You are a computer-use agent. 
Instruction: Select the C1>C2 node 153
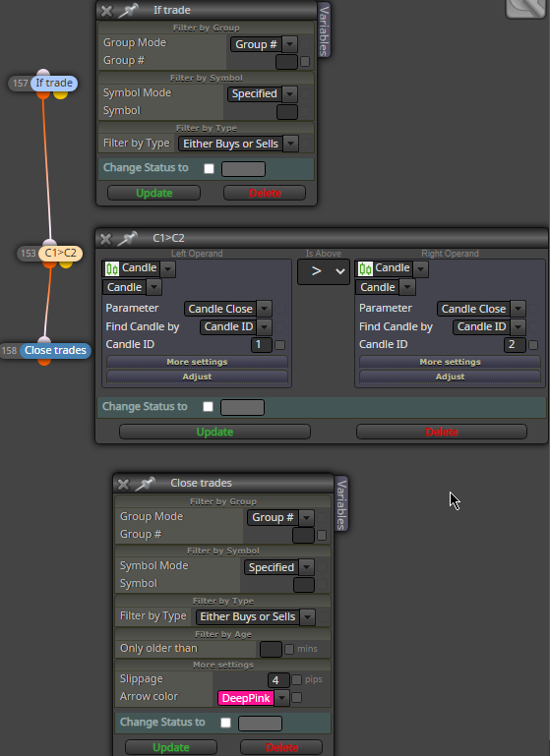[60, 253]
